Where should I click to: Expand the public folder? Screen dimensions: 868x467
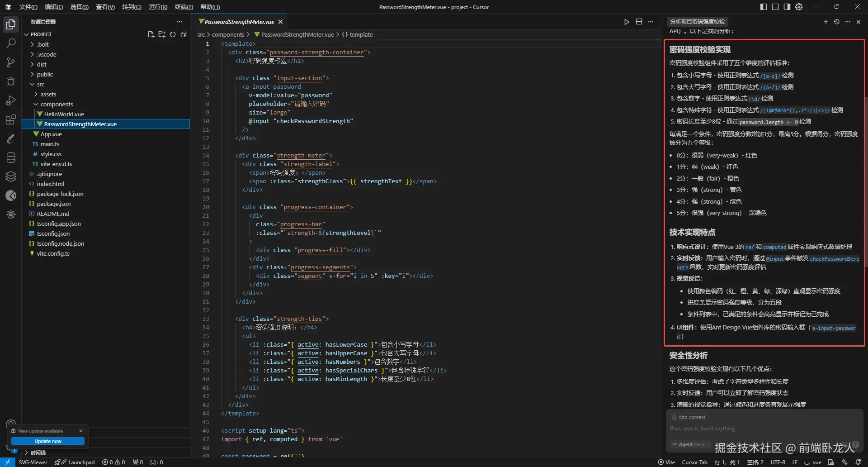click(x=106, y=74)
